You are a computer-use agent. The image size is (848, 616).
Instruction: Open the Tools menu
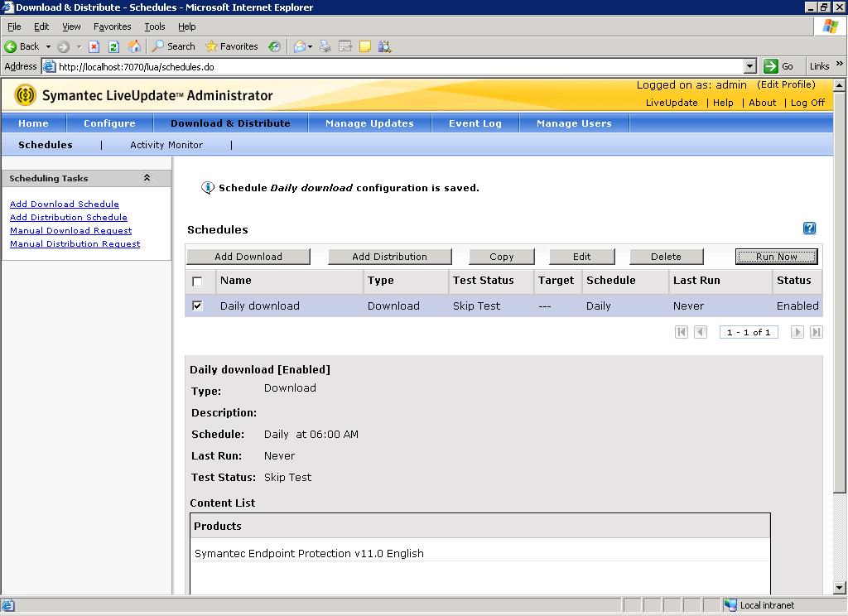click(154, 26)
